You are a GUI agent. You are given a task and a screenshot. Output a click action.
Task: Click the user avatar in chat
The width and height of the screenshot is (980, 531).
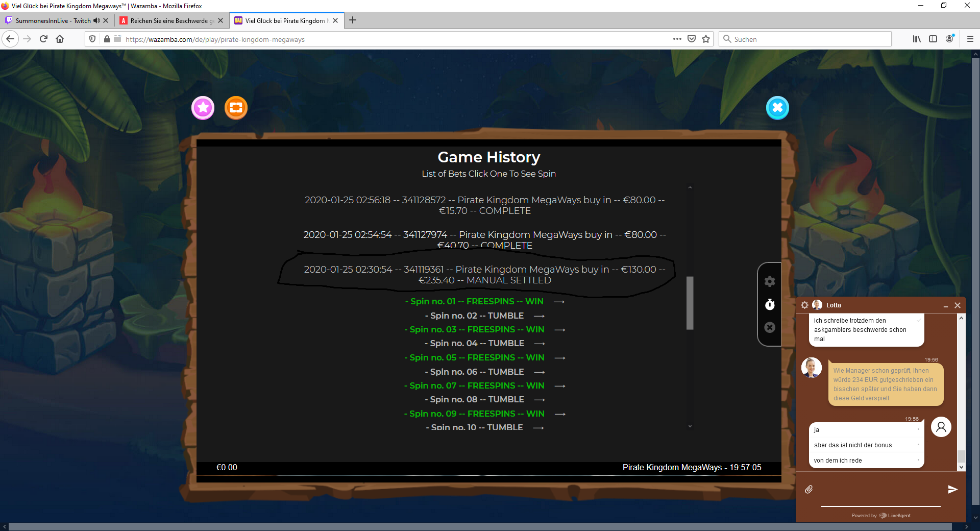point(941,427)
